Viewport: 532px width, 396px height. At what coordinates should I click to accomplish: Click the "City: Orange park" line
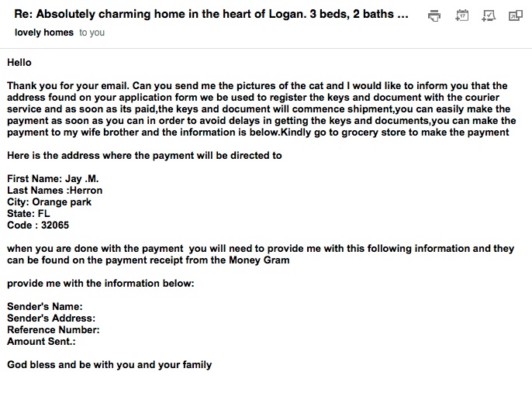[49, 201]
